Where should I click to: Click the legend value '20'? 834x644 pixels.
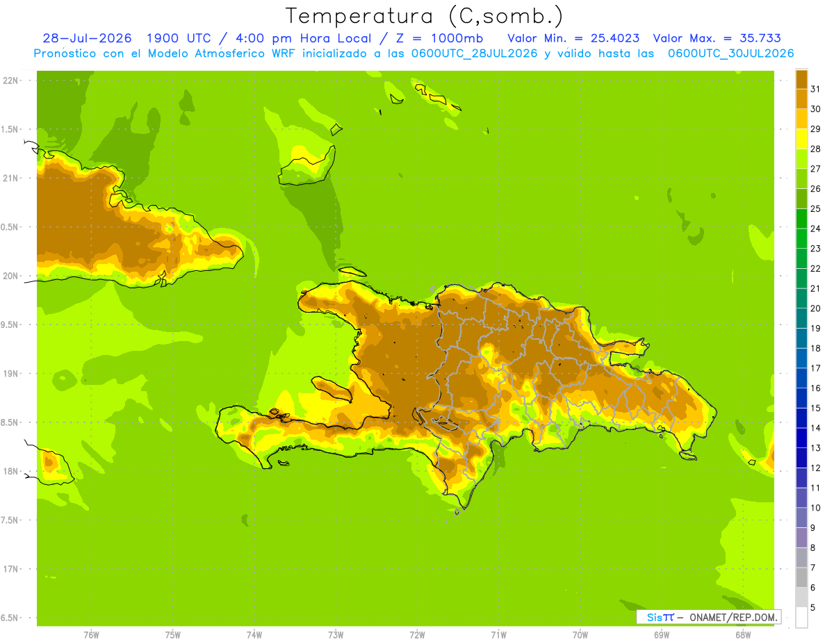(815, 308)
